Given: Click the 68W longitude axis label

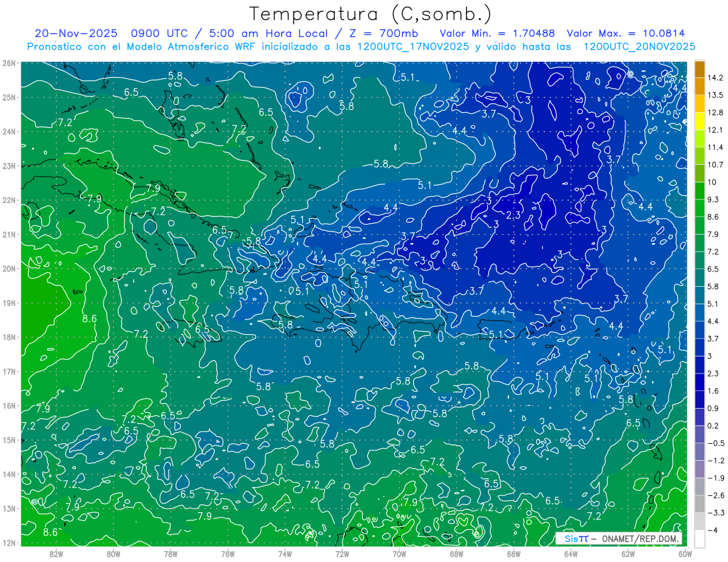Looking at the screenshot, I should (456, 554).
